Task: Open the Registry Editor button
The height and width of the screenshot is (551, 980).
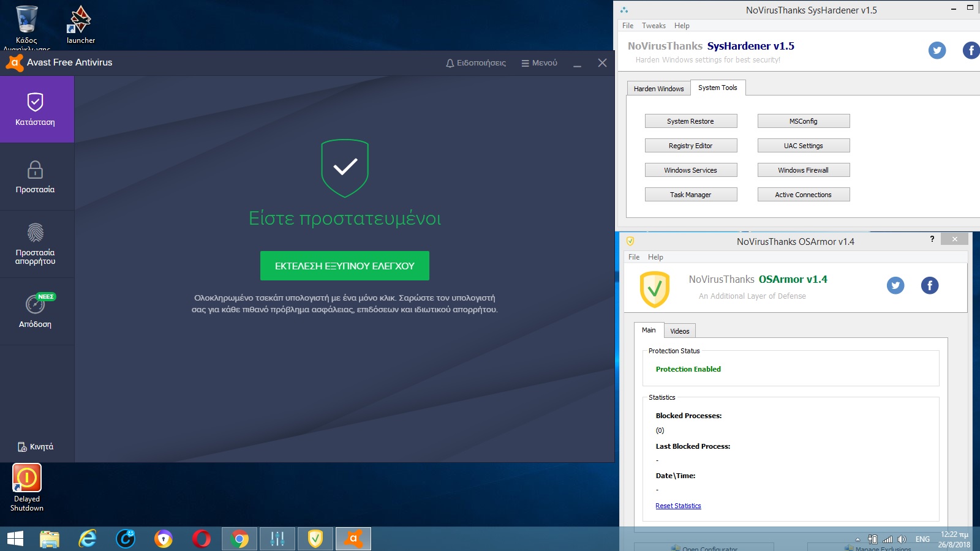Action: point(691,146)
